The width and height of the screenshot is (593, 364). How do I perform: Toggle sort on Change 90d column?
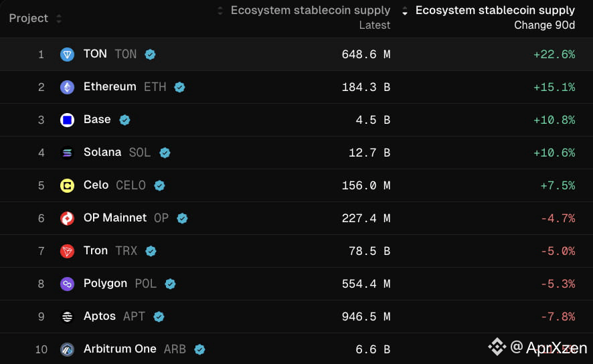(405, 11)
